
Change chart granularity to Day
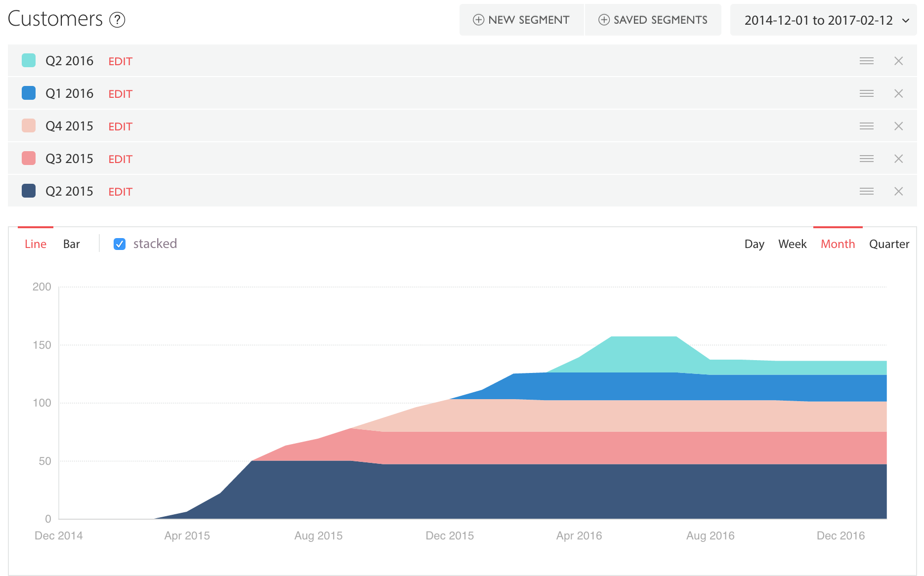754,244
